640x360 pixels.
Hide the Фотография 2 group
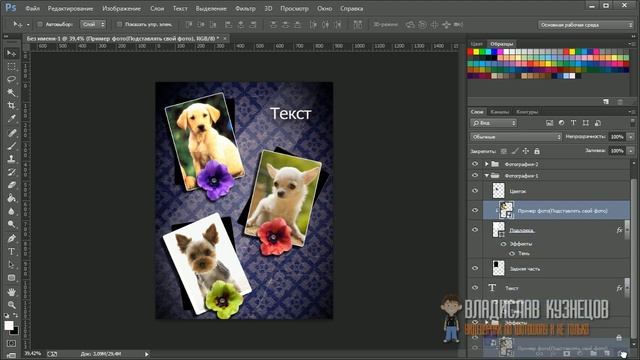click(475, 164)
